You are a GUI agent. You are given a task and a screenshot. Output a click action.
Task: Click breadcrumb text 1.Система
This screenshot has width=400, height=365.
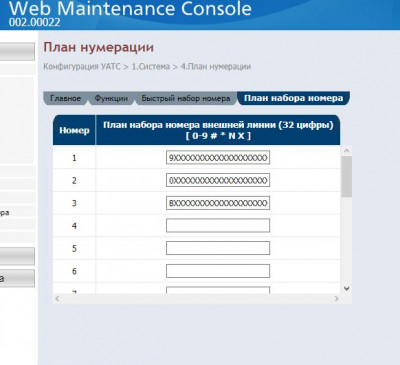(151, 66)
